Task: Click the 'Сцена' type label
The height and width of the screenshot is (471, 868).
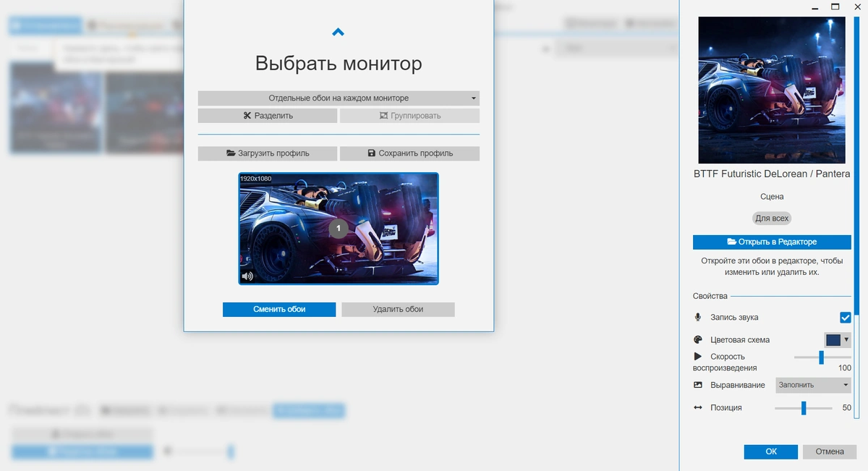Action: [772, 197]
